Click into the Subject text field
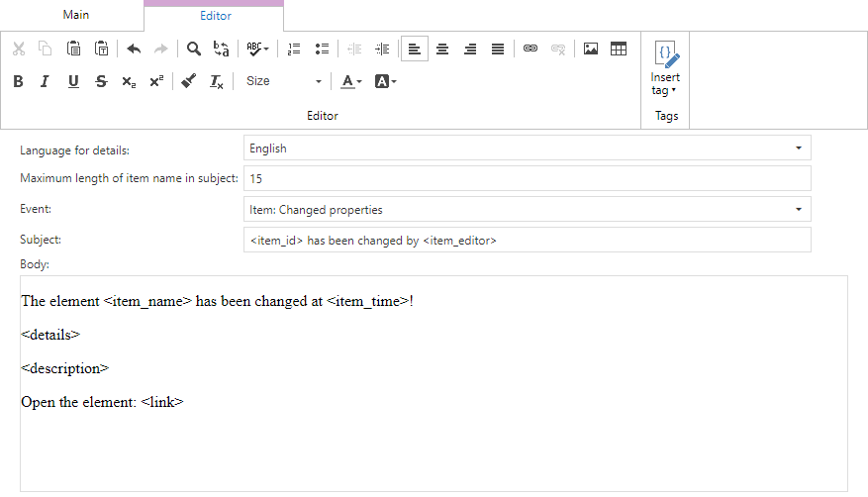The image size is (868, 497). point(527,241)
